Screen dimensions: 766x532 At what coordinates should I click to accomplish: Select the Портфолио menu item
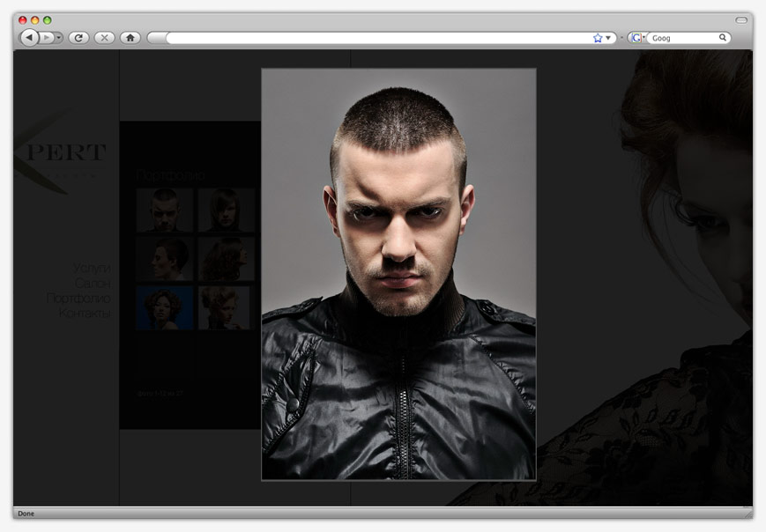[x=79, y=299]
